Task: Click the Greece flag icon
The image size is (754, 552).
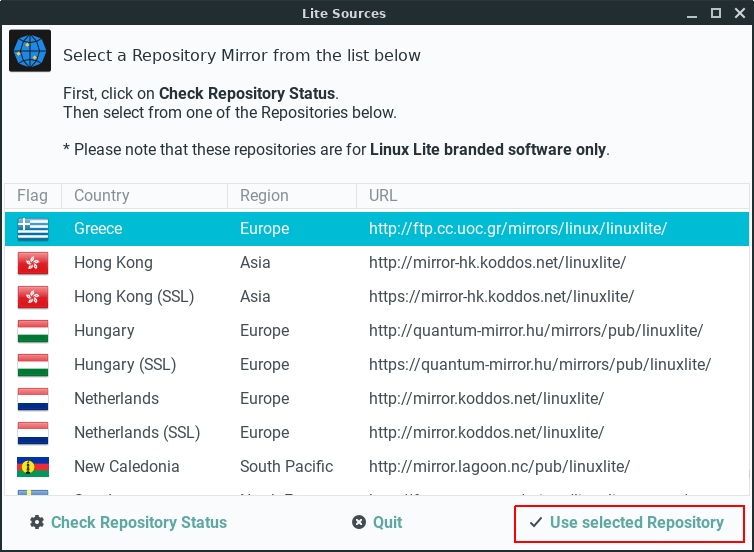Action: (x=33, y=229)
